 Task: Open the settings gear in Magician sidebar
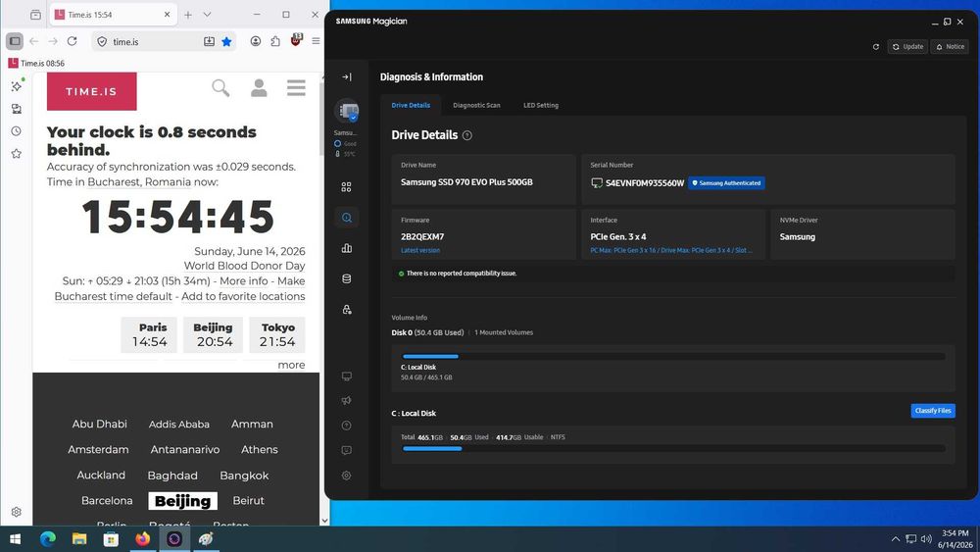[x=347, y=476]
